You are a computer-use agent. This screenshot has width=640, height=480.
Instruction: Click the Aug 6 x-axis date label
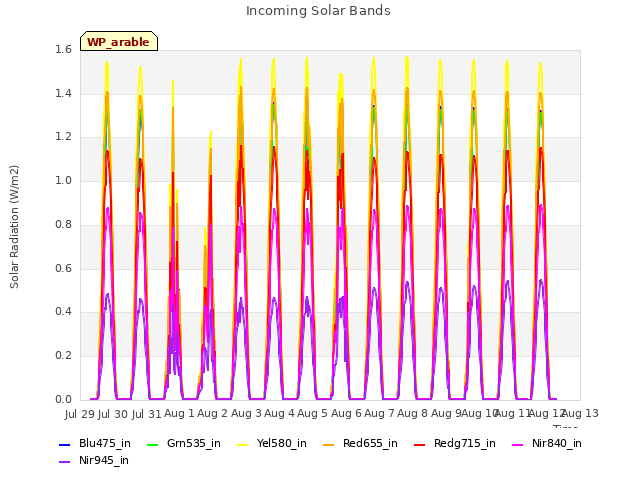346,413
